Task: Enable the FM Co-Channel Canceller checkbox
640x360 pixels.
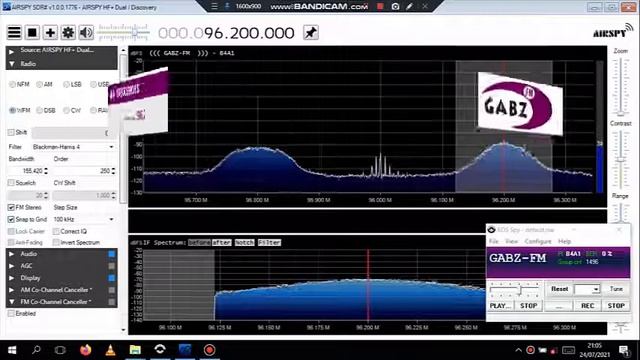Action: [x=11, y=313]
